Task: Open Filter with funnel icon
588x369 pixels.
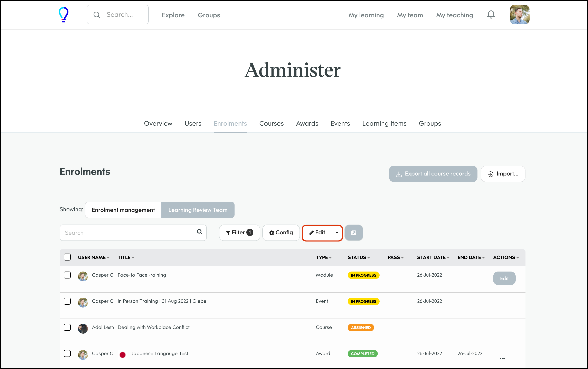Action: (239, 233)
